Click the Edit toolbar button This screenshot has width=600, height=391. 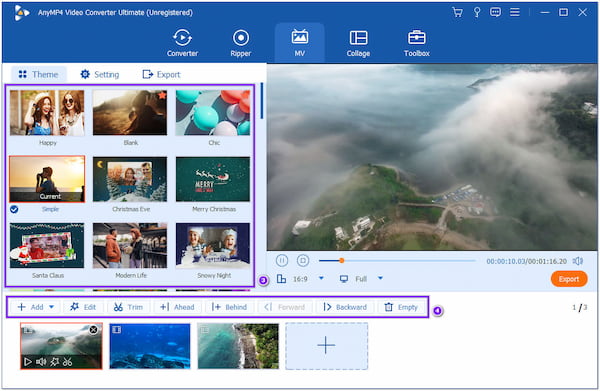coord(83,307)
